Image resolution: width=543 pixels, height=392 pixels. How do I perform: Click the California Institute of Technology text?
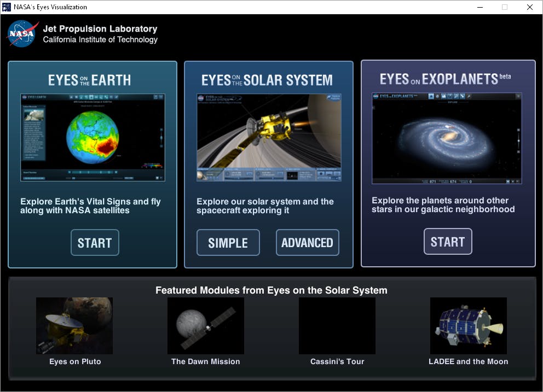[100, 39]
